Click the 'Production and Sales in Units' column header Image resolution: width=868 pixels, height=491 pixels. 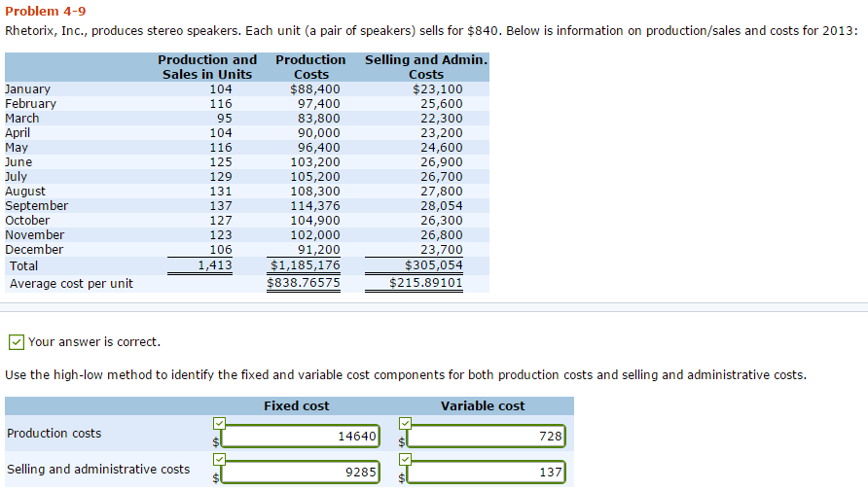tap(207, 67)
